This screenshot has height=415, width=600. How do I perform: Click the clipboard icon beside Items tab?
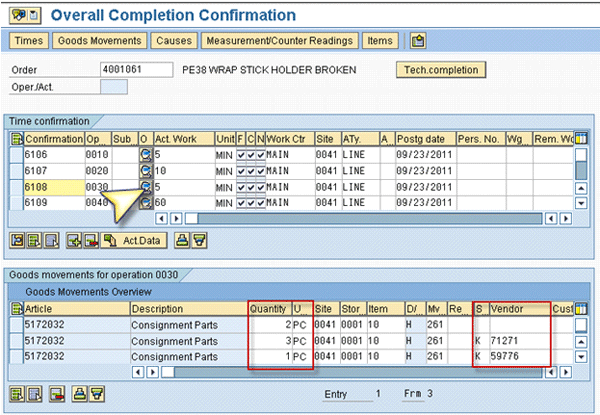click(x=418, y=41)
